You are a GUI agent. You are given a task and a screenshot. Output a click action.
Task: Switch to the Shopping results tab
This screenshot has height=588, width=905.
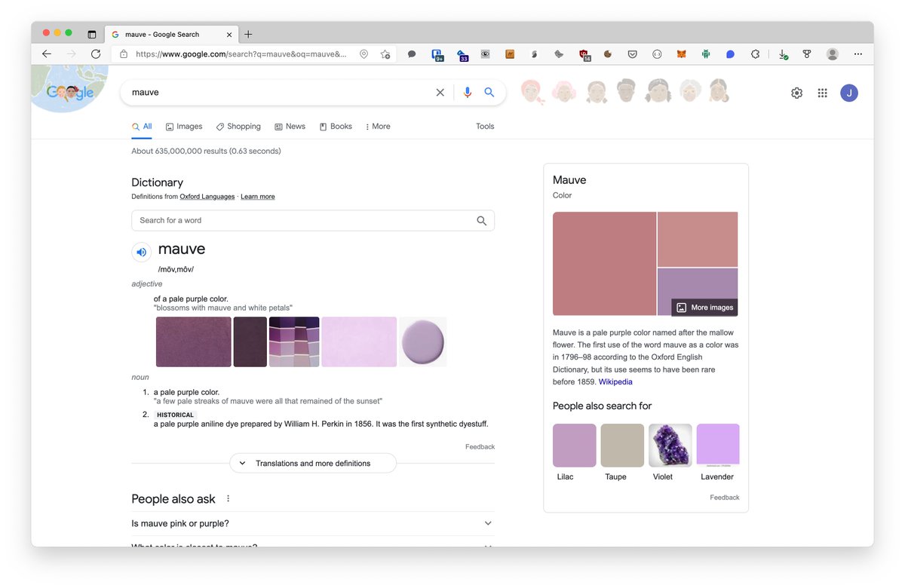[x=238, y=127]
